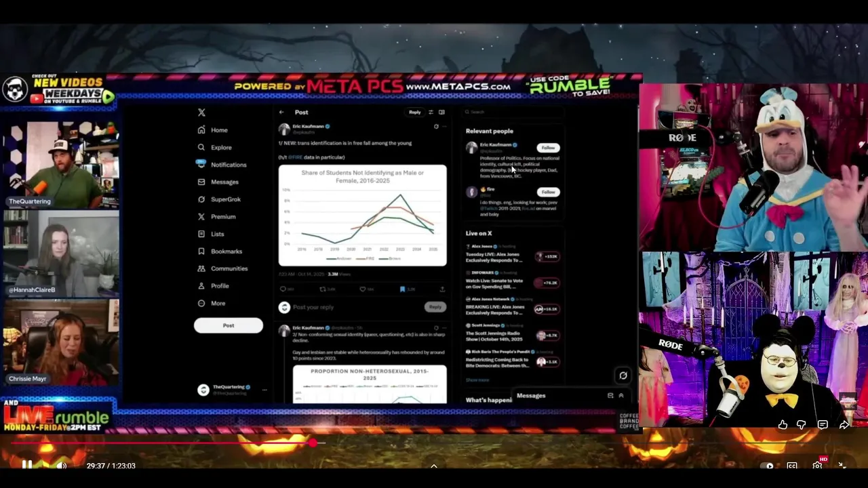Toggle the autoplay switch
Image resolution: width=868 pixels, height=488 pixels.
[x=768, y=466]
